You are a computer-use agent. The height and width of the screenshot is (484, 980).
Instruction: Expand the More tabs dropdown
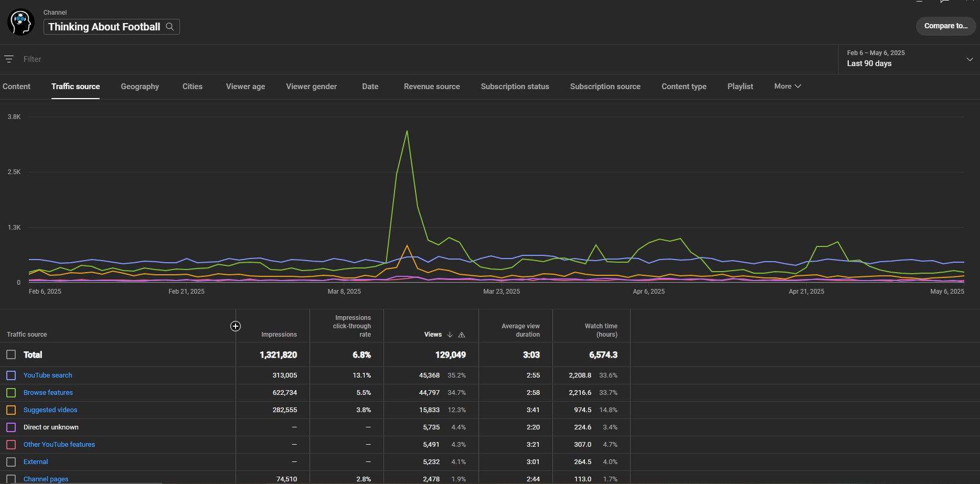787,86
